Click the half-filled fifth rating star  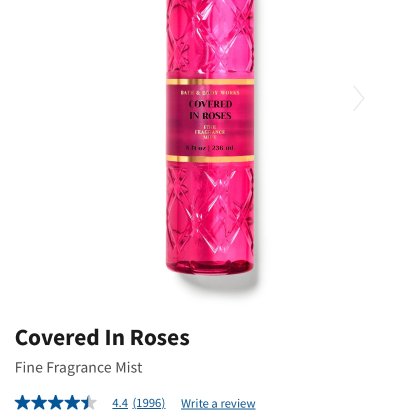(89, 403)
